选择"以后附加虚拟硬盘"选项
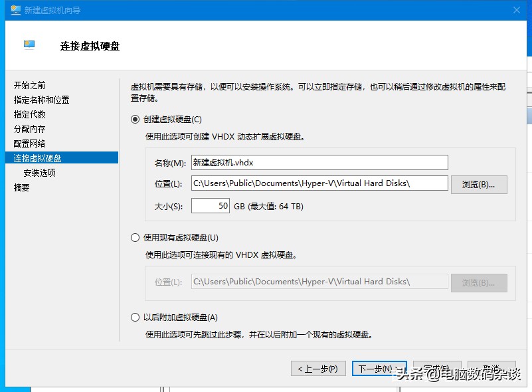The height and width of the screenshot is (392, 532). [135, 317]
